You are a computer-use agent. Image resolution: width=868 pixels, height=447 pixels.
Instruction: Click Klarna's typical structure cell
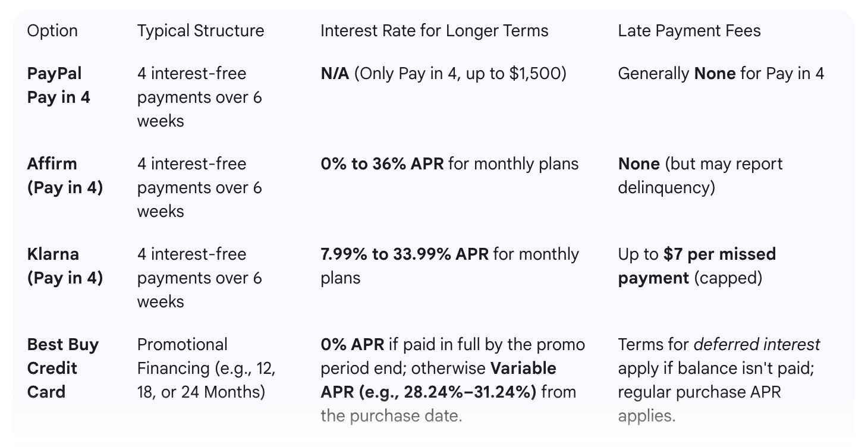[199, 278]
